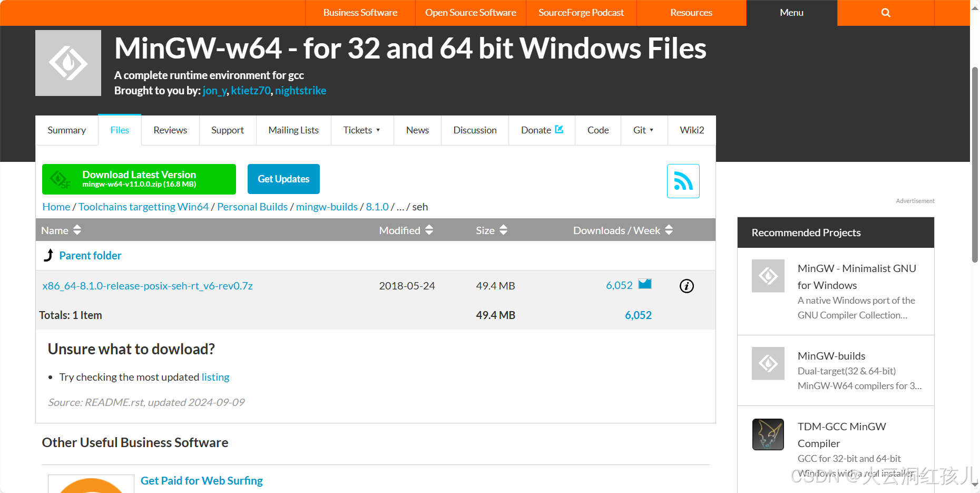Click the blue envelope download stats icon
980x493 pixels.
point(645,284)
